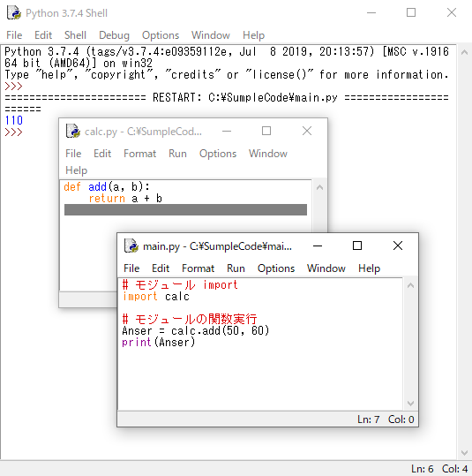This screenshot has width=472, height=476.
Task: Click the calc.py window title icon
Action: 73,131
